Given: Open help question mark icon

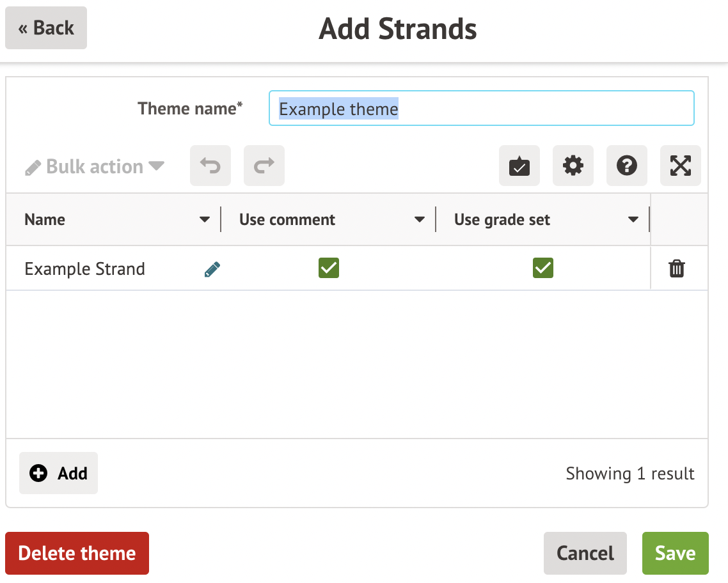Looking at the screenshot, I should (x=627, y=166).
